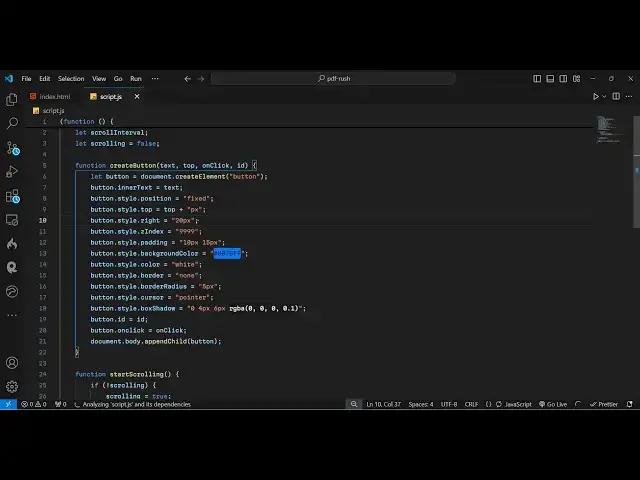Open the Remote Explorer view
640x480 pixels.
coord(12,220)
